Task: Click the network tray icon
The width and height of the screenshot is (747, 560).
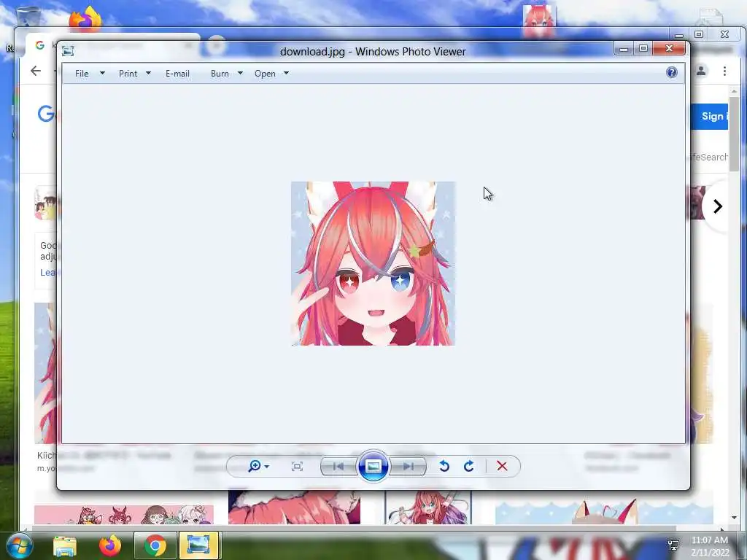Action: (x=673, y=545)
